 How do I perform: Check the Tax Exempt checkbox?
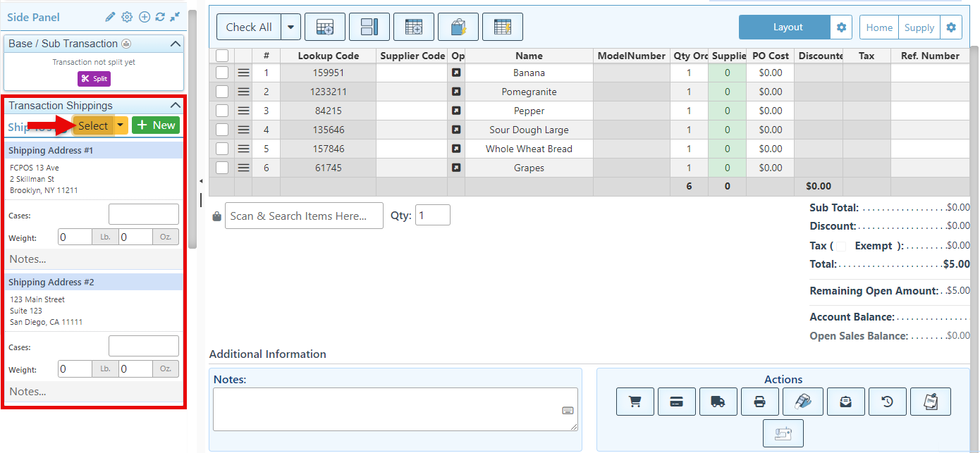pyautogui.click(x=841, y=246)
